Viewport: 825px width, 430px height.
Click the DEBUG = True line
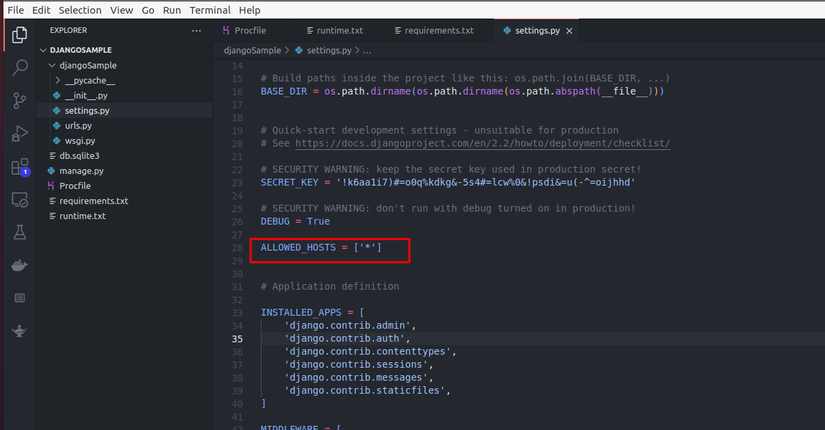pyautogui.click(x=295, y=221)
